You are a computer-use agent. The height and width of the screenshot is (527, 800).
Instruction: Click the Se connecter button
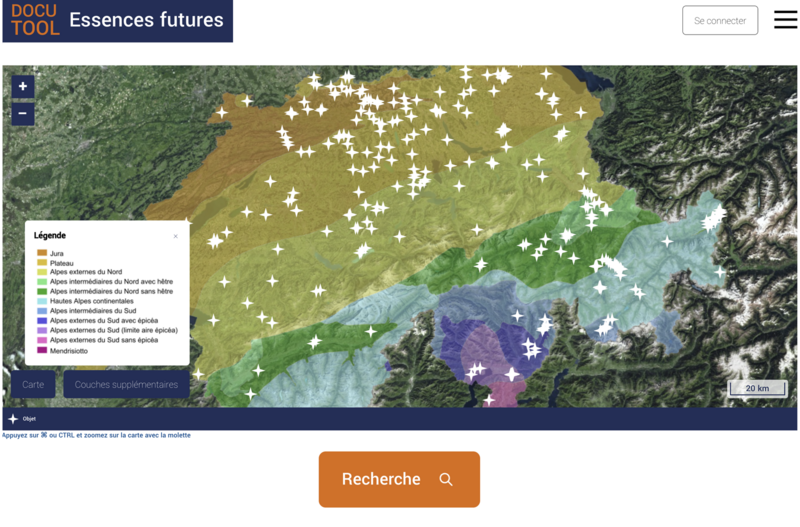720,20
